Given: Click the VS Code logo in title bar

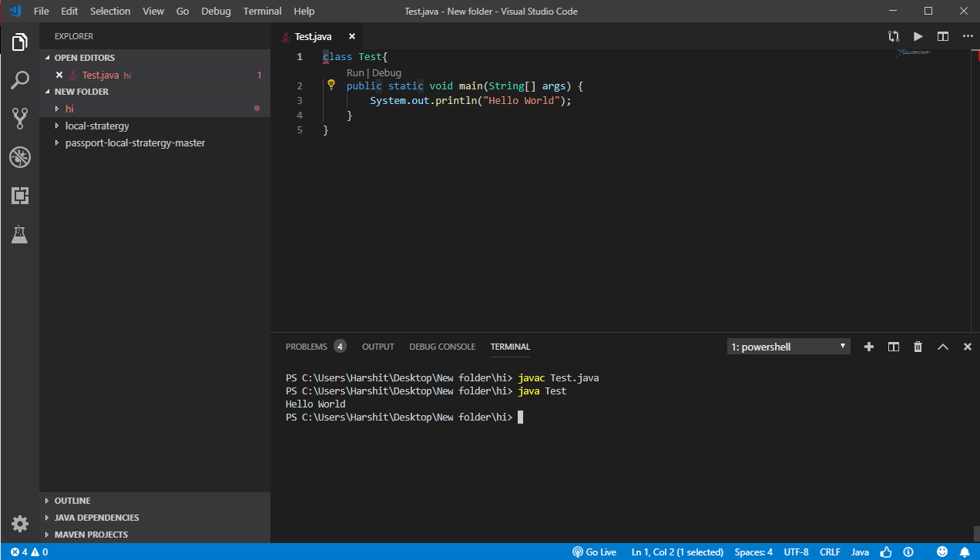Looking at the screenshot, I should 15,11.
